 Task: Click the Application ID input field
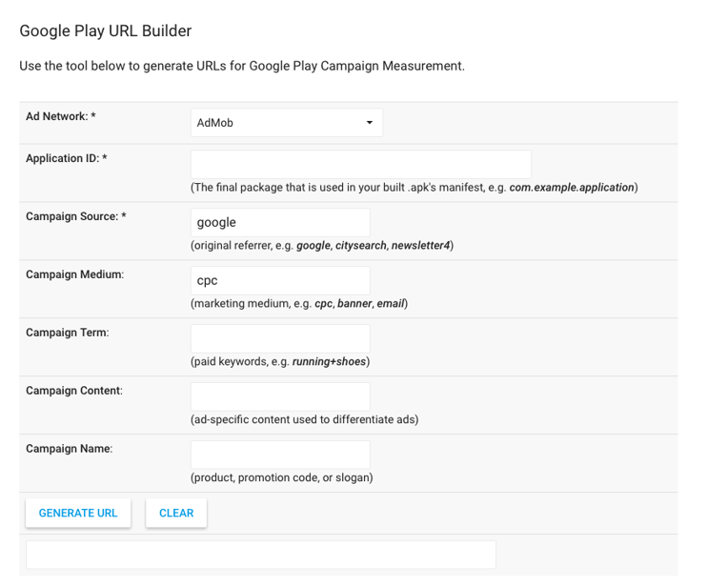[x=361, y=164]
